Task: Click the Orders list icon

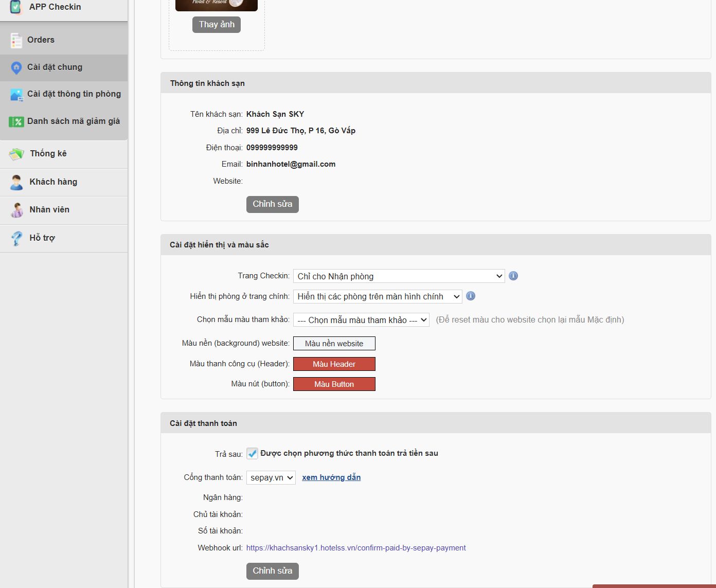Action: click(x=16, y=40)
